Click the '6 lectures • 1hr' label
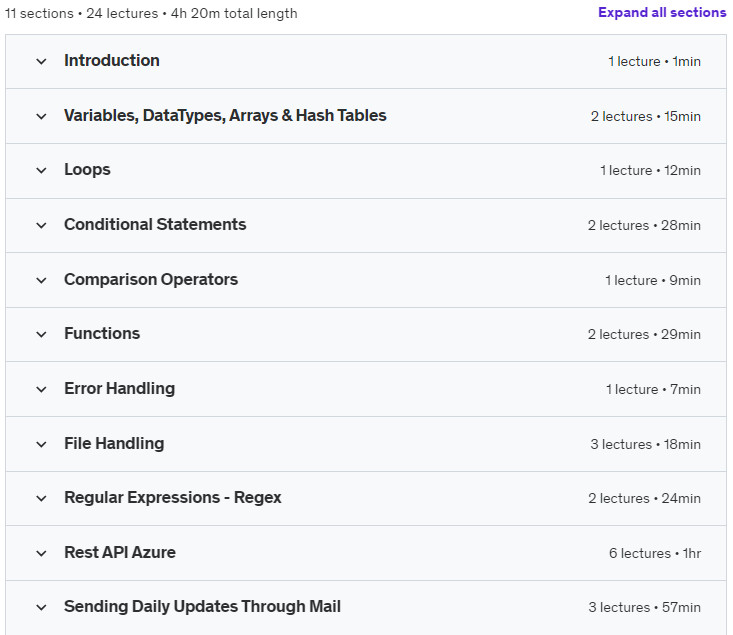 coord(655,553)
